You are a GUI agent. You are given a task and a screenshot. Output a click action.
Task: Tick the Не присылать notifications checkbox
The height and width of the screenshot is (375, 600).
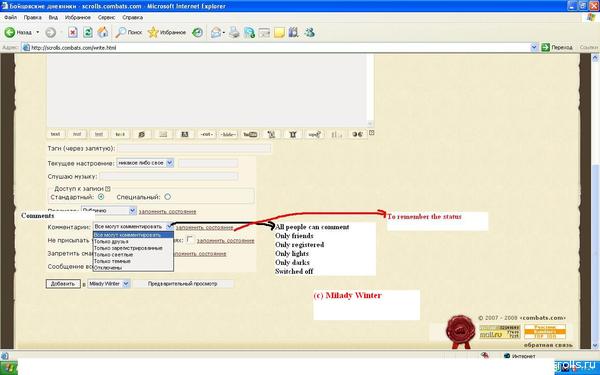[190, 240]
